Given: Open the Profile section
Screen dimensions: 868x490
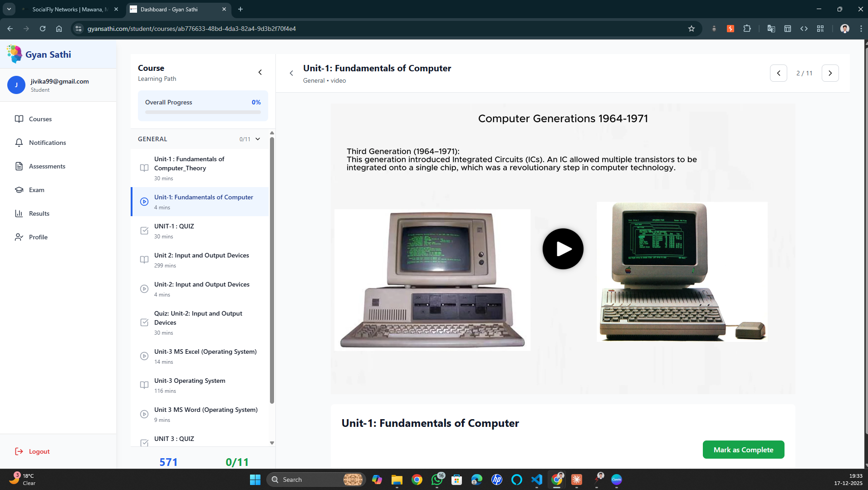Looking at the screenshot, I should tap(38, 237).
